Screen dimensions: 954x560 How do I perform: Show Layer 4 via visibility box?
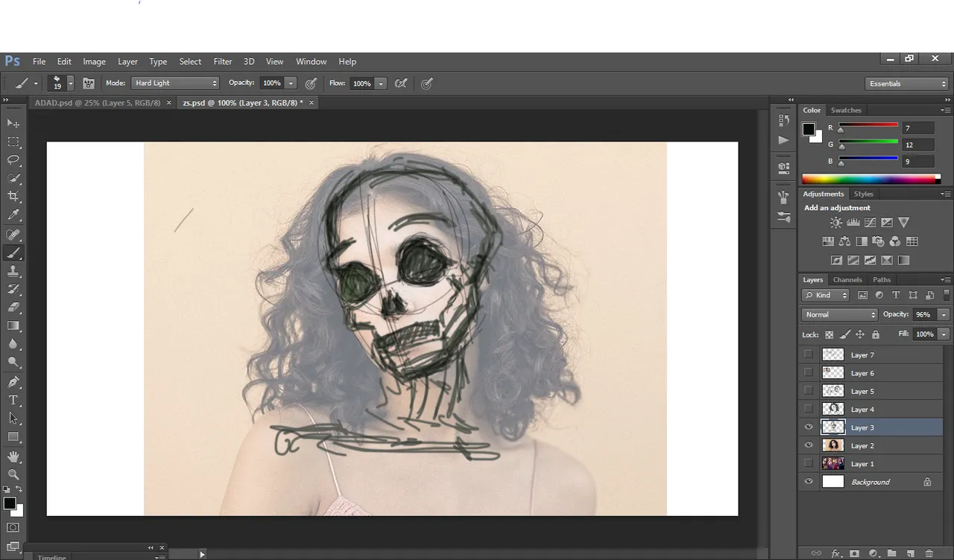click(809, 410)
